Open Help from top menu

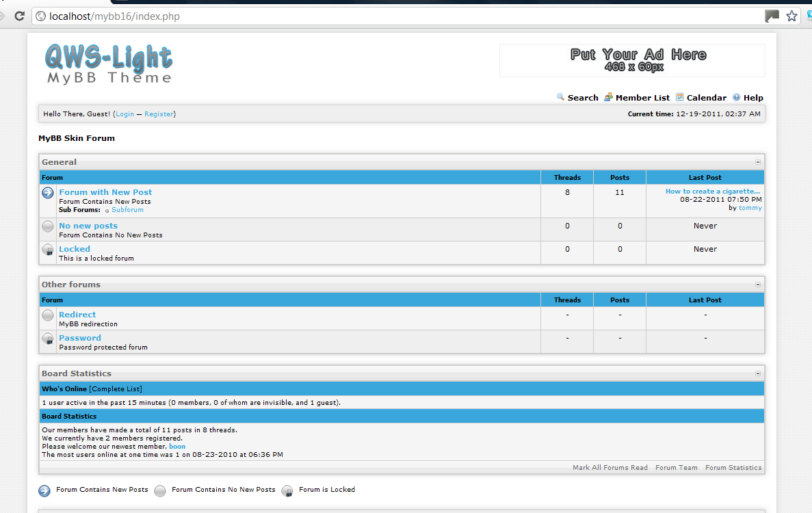(x=753, y=98)
